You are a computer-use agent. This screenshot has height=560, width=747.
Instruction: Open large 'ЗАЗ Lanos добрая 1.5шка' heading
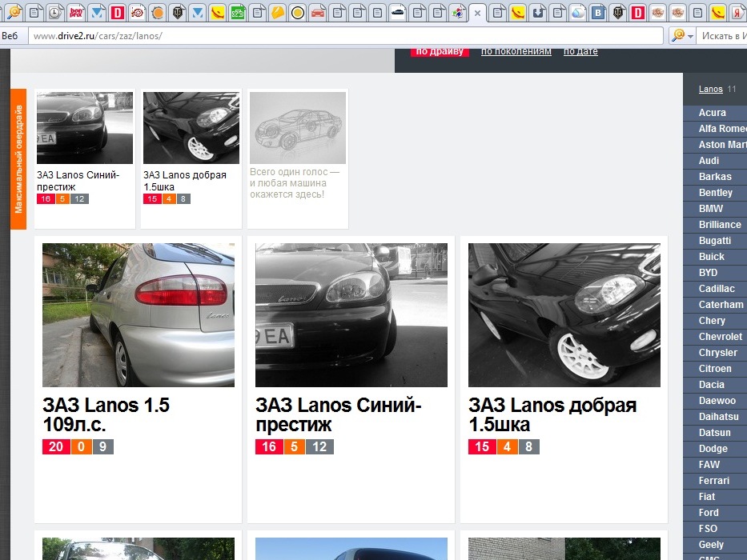tap(552, 414)
